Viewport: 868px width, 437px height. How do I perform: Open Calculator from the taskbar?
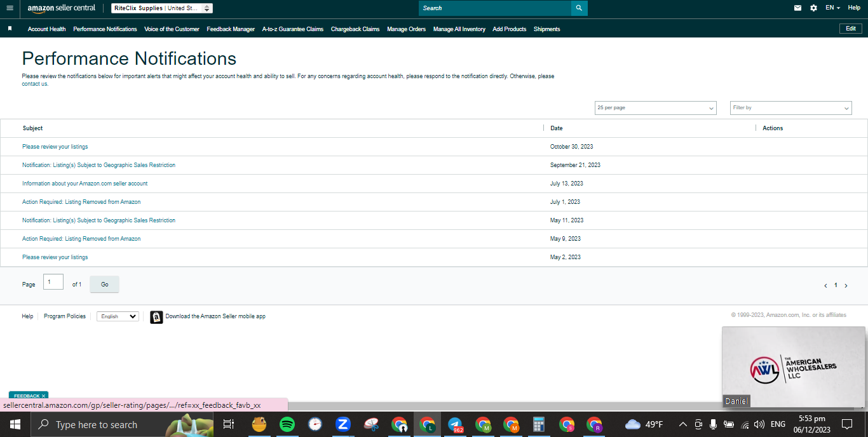pos(539,424)
